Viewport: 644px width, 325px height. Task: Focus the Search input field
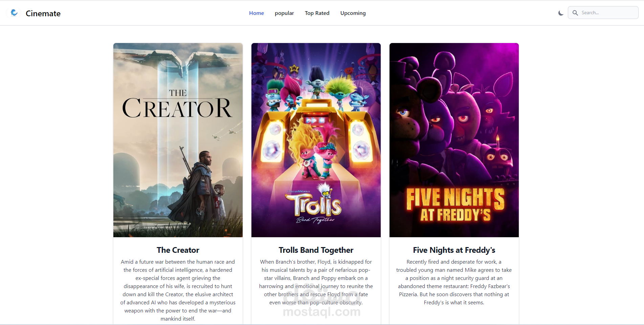(603, 13)
